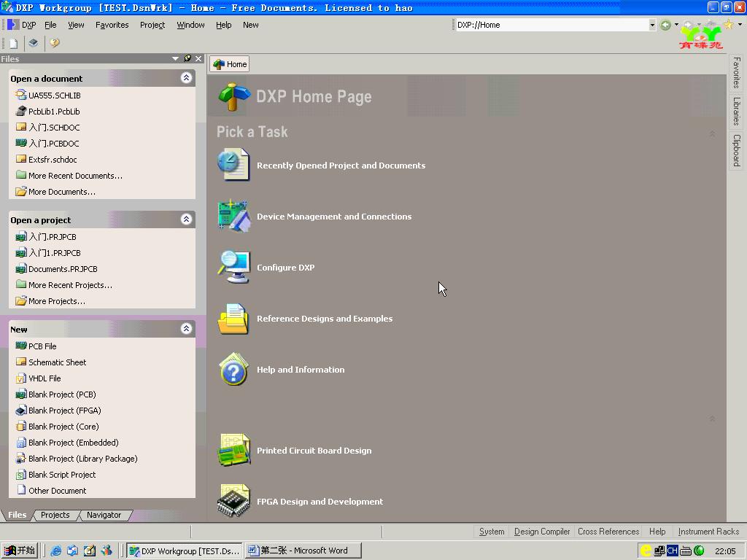Collapse the Open a document section
747x560 pixels.
186,77
